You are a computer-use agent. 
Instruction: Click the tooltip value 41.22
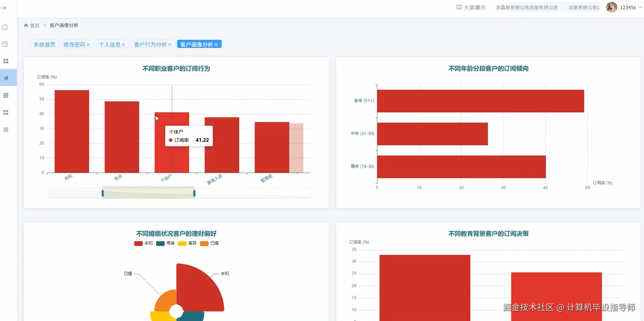click(202, 140)
